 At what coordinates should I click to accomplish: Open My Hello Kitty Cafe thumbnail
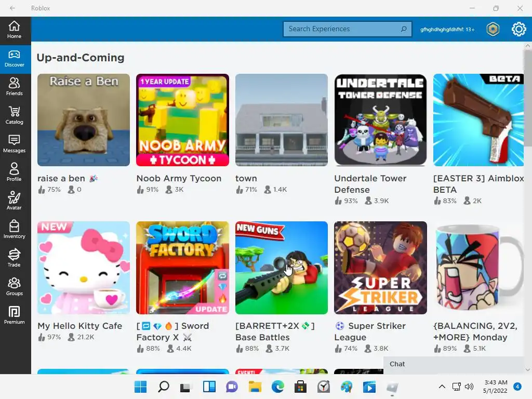[84, 268]
